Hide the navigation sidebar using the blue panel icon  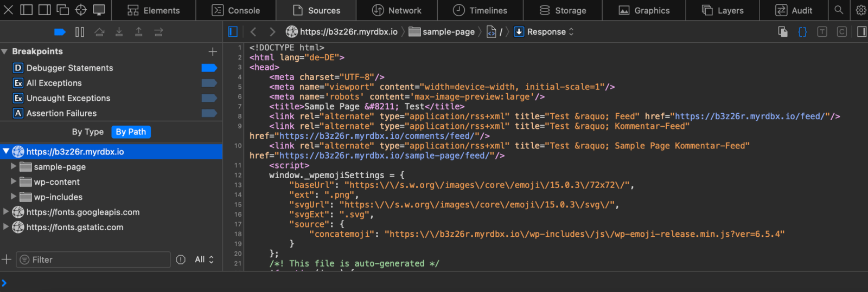[233, 32]
